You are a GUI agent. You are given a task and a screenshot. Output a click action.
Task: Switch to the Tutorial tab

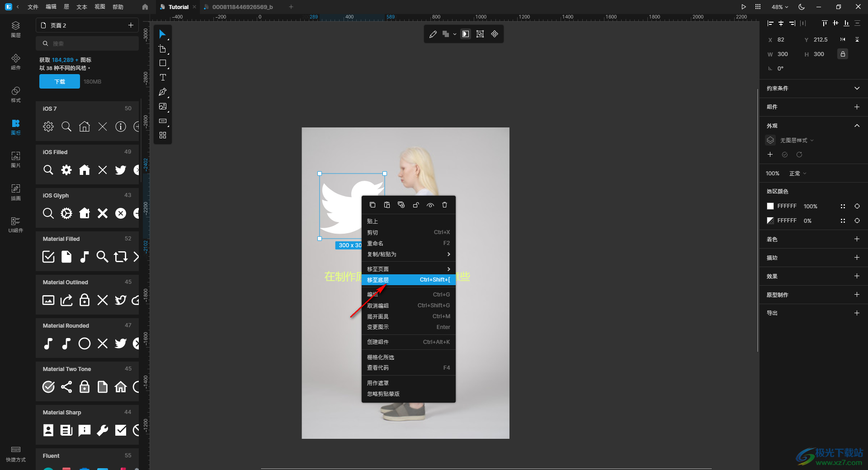[x=179, y=7]
